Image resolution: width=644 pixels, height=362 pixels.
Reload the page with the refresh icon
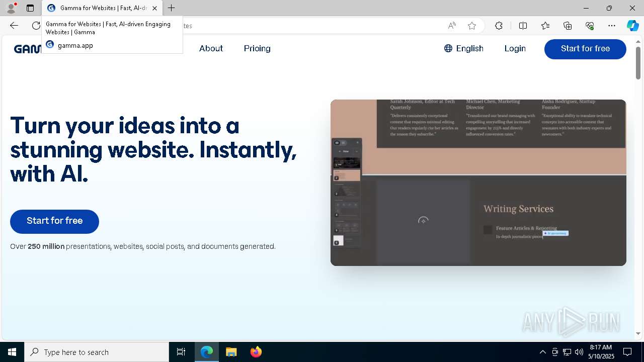pos(36,26)
